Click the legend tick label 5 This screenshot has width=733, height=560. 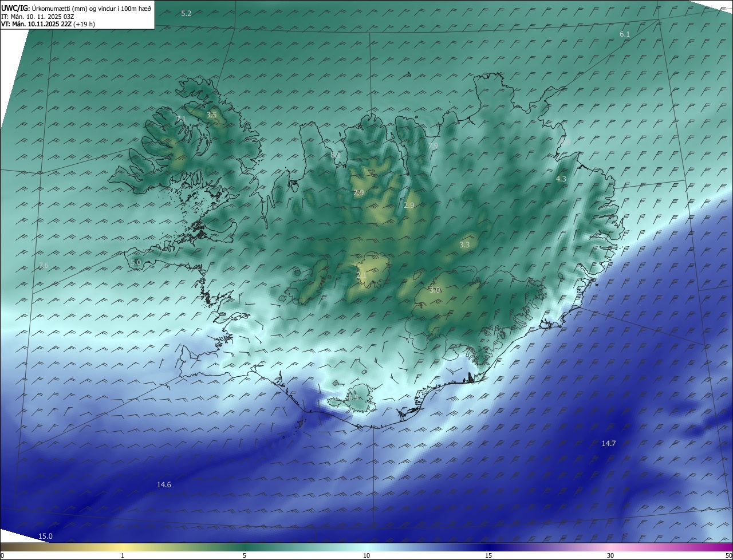pos(245,556)
